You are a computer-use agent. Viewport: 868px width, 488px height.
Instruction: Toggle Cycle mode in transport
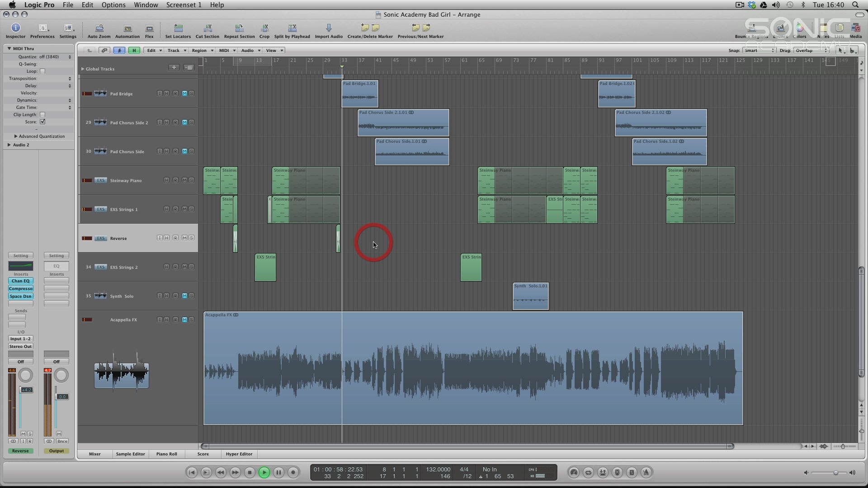click(x=588, y=472)
